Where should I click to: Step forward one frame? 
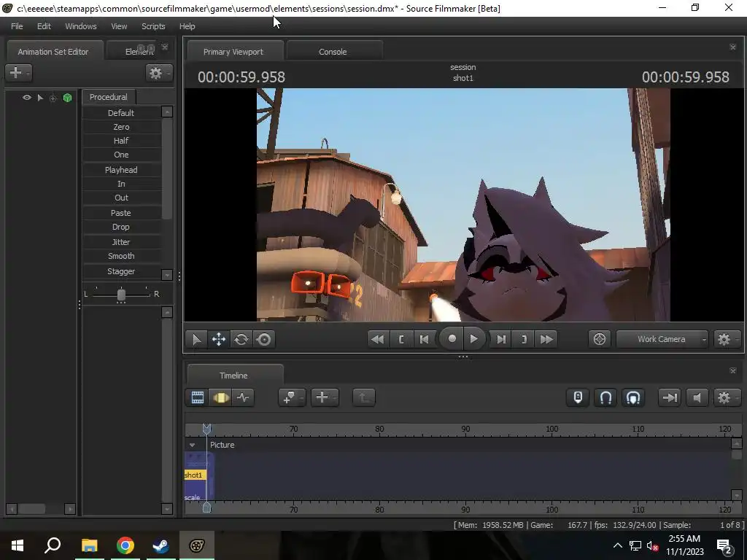[x=501, y=339]
